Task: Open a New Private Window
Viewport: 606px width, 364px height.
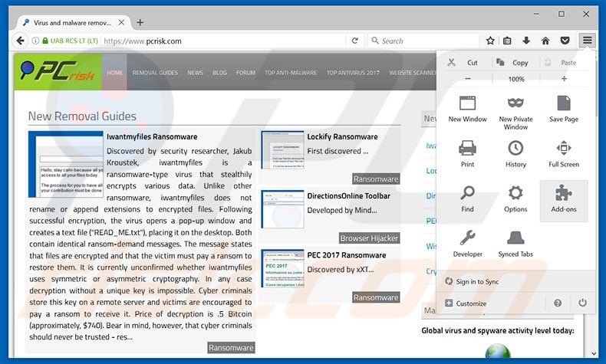Action: 515,113
